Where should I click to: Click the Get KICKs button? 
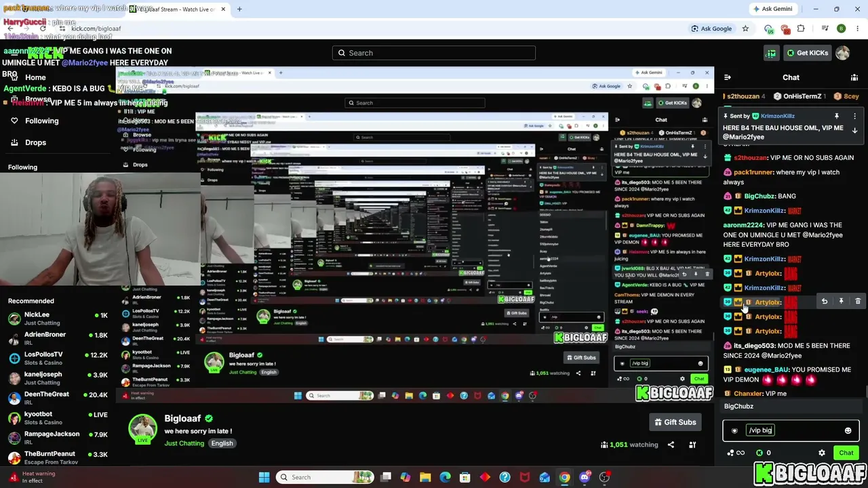[x=807, y=53]
